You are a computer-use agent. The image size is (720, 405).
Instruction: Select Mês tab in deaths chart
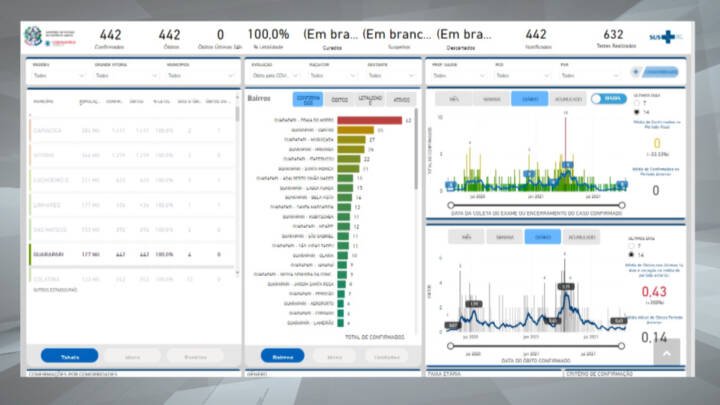click(466, 237)
